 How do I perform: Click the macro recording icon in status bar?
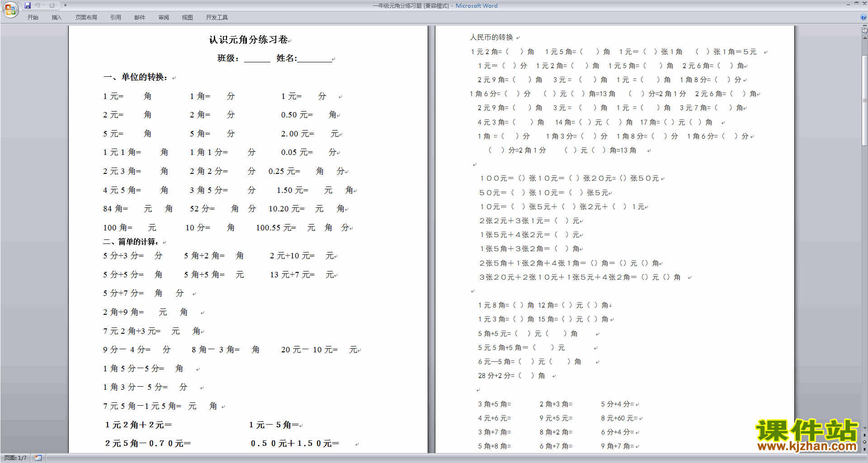point(38,458)
